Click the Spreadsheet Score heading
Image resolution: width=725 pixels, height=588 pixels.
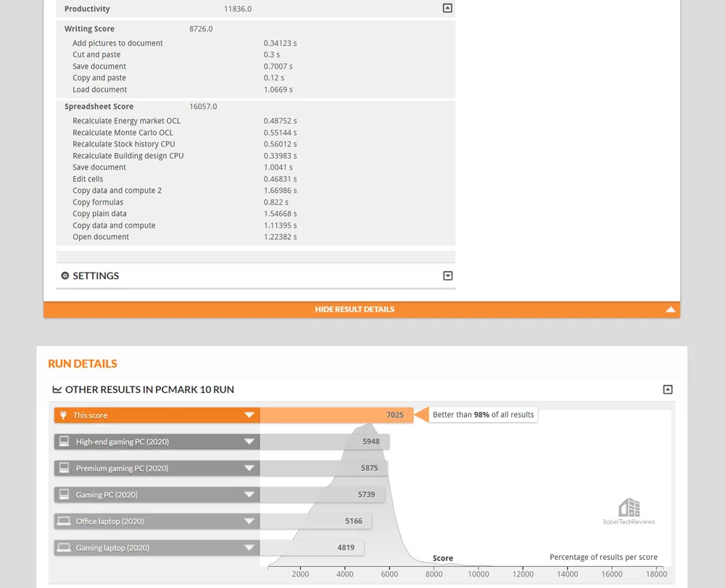pyautogui.click(x=99, y=107)
